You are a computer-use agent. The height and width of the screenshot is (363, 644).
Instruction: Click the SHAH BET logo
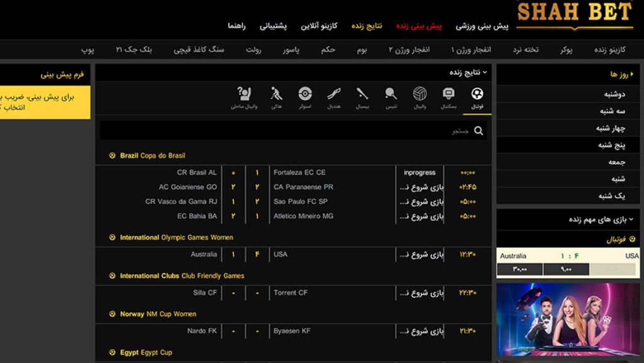point(575,14)
